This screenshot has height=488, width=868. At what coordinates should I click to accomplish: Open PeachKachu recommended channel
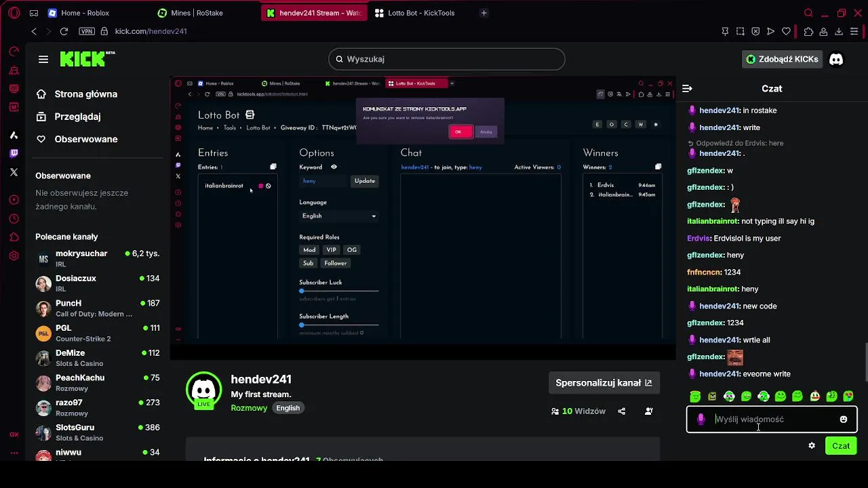(x=98, y=383)
